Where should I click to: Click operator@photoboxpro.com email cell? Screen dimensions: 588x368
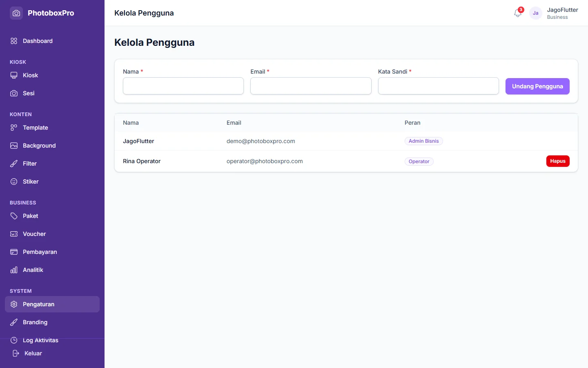tap(265, 161)
